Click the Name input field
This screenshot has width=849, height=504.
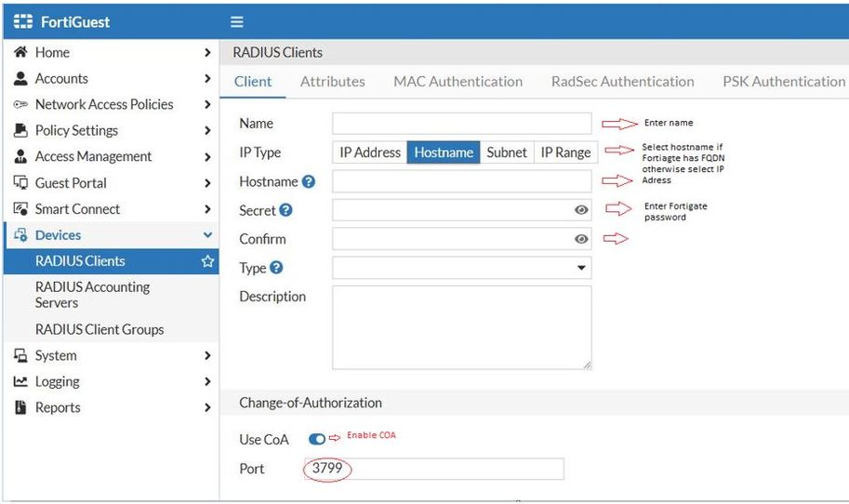[461, 124]
